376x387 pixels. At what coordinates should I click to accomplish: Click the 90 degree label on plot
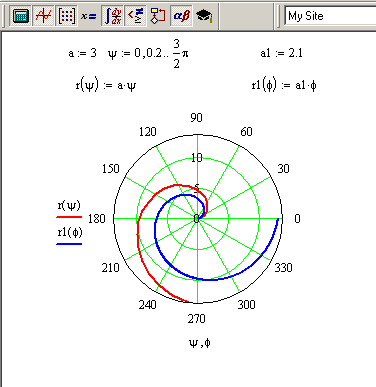(196, 118)
